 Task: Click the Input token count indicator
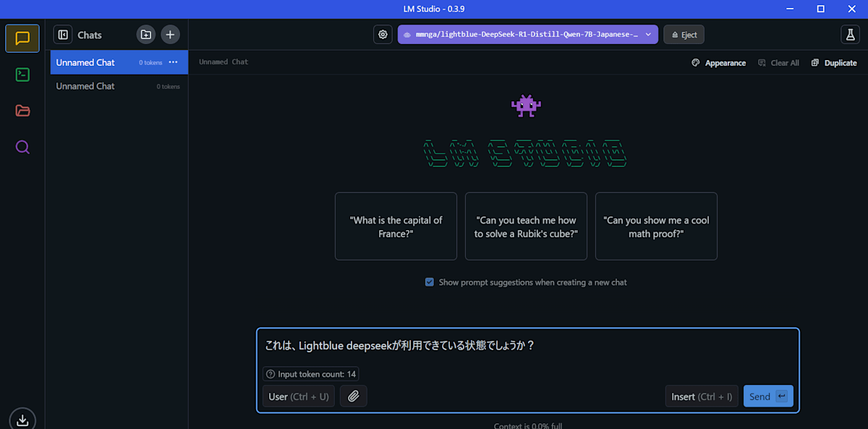tap(311, 374)
